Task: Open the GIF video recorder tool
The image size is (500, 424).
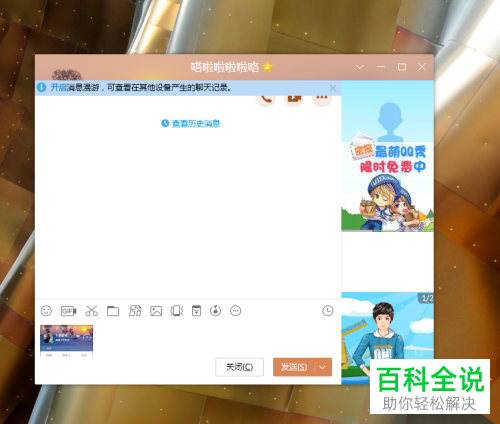Action: (x=68, y=311)
